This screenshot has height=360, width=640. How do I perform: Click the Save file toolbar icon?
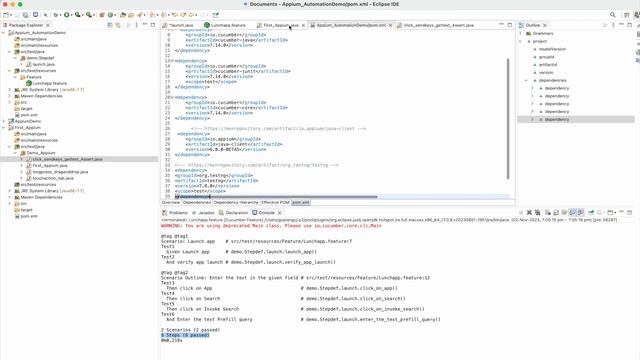(18, 15)
